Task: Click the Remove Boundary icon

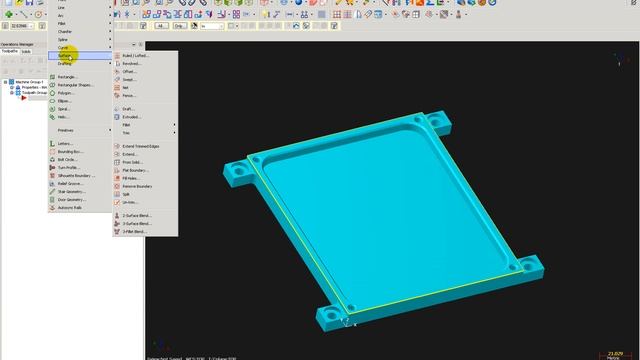Action: (117, 186)
